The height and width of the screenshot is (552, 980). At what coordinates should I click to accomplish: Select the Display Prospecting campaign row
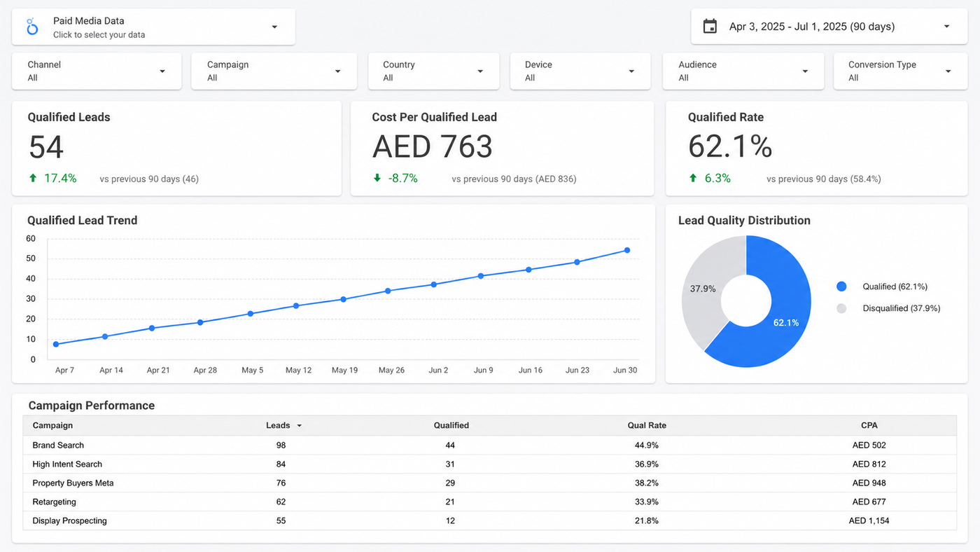tap(490, 520)
